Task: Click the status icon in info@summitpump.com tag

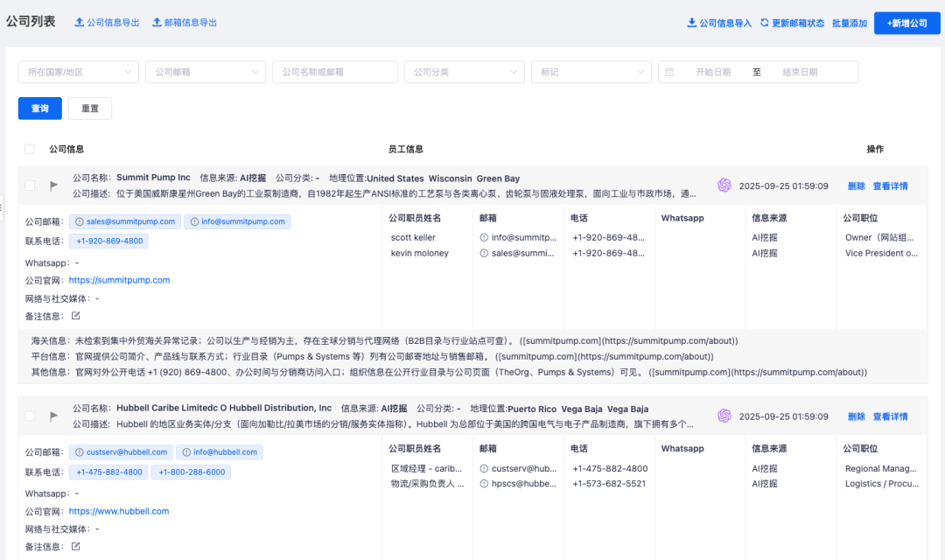Action: tap(194, 222)
